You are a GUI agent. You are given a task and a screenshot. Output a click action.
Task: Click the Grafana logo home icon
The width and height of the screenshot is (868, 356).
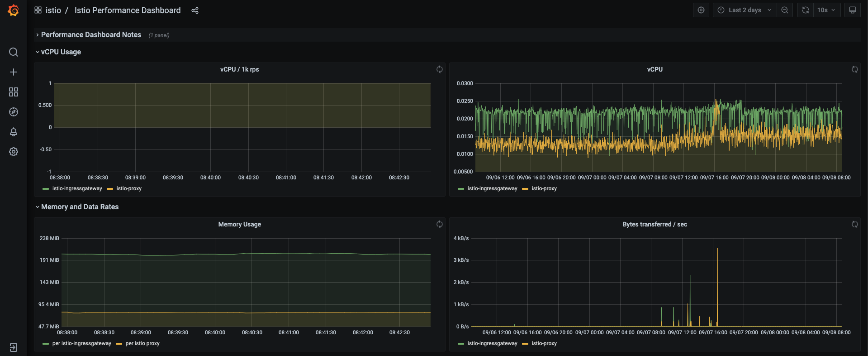(14, 10)
